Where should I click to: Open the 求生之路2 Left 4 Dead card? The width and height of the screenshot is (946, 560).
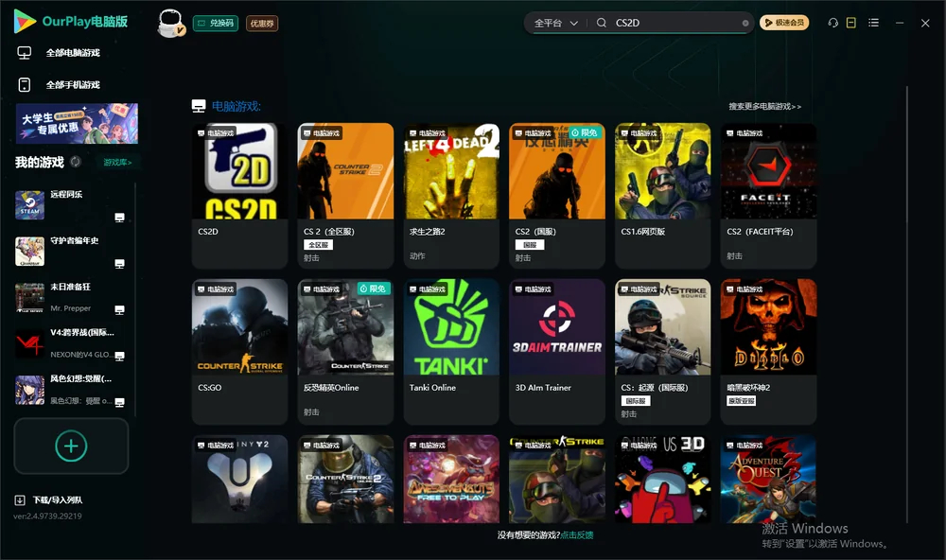click(x=451, y=196)
